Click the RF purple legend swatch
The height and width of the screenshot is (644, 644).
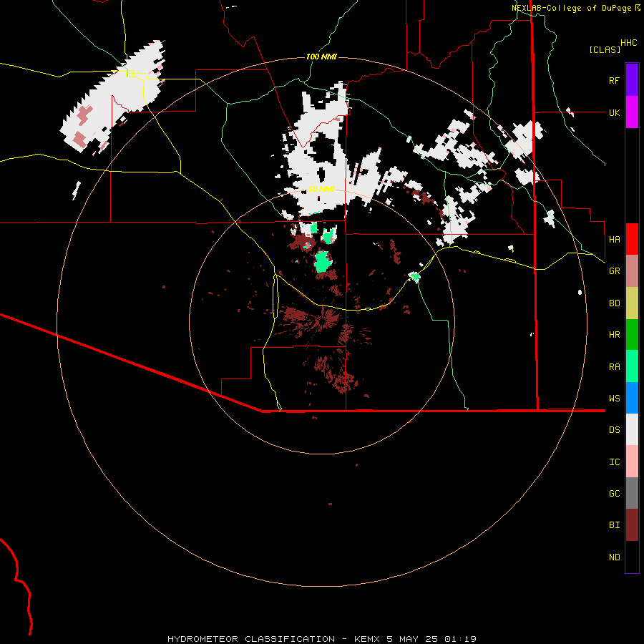point(632,80)
